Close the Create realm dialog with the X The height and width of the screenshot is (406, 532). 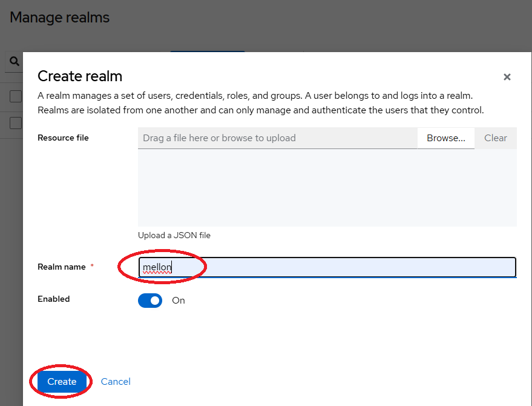tap(507, 77)
